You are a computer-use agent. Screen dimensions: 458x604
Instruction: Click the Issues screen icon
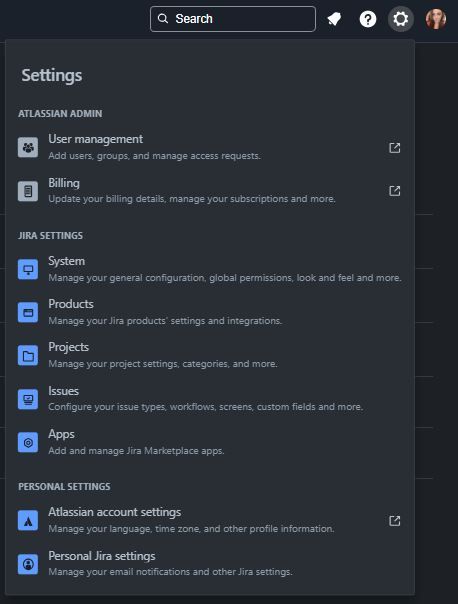click(28, 399)
